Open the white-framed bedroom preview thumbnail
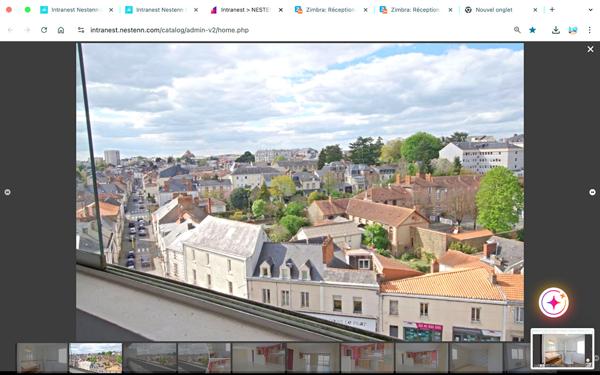Viewport: 600px width, 375px height. [562, 349]
